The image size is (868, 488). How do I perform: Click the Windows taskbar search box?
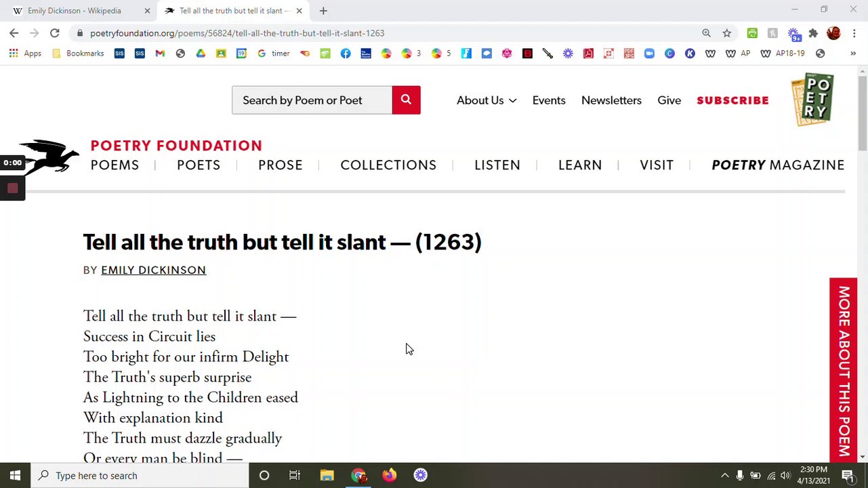point(141,476)
